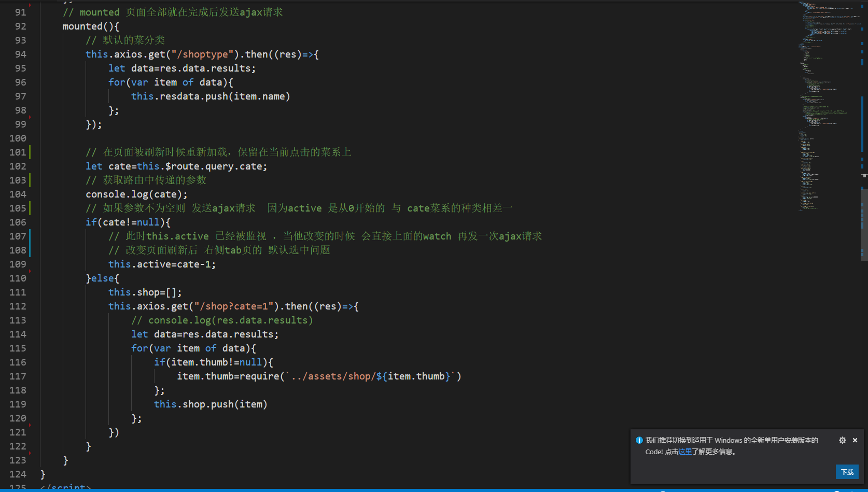Click the blue info icon in notification
868x492 pixels.
(639, 440)
